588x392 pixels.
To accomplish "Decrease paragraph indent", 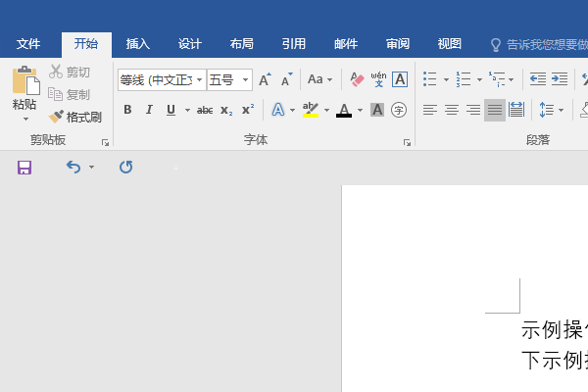I will click(538, 79).
